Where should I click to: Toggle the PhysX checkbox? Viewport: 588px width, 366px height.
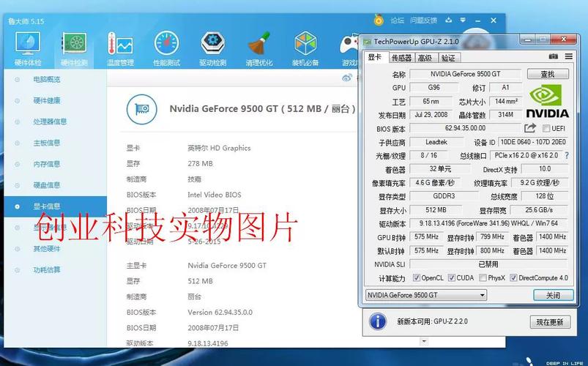coord(483,278)
